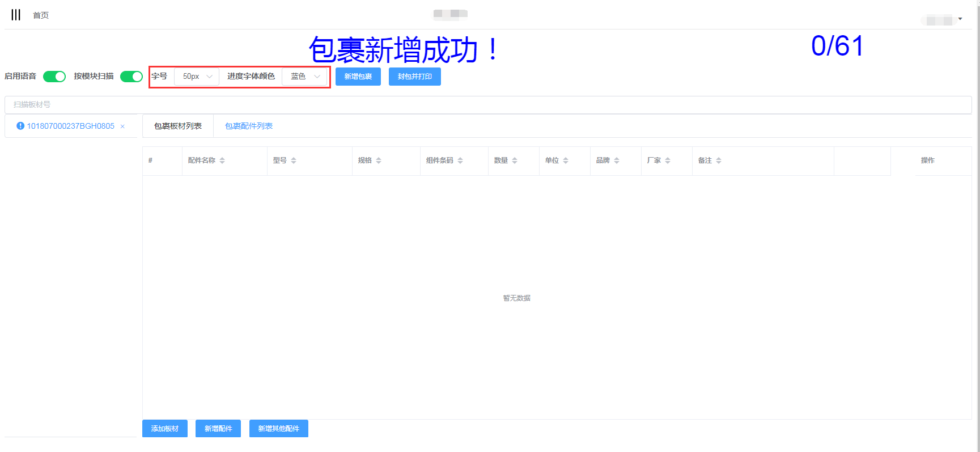Click the sort icon next to 数量

(515, 160)
